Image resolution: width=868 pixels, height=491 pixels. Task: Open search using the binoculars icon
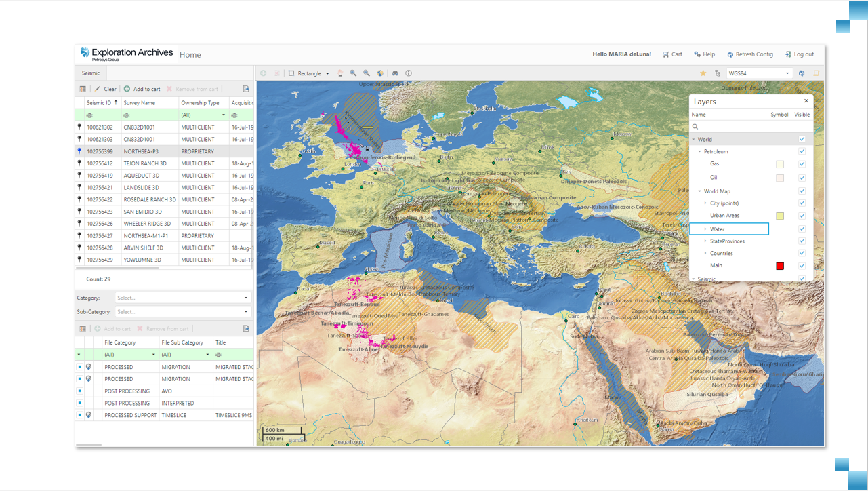coord(395,73)
